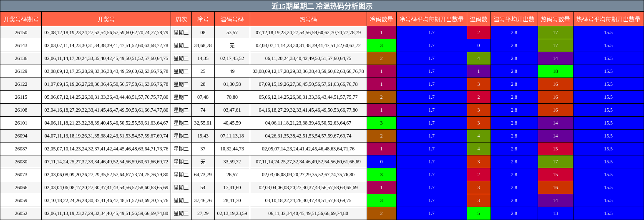
Task: Click warm code cell '40,45,59'
Action: tap(232, 123)
